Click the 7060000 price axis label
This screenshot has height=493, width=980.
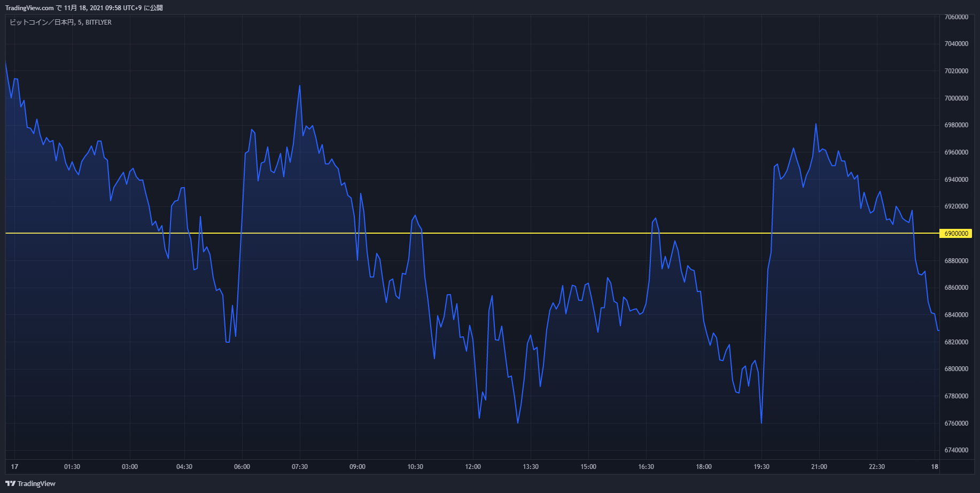[x=956, y=17]
